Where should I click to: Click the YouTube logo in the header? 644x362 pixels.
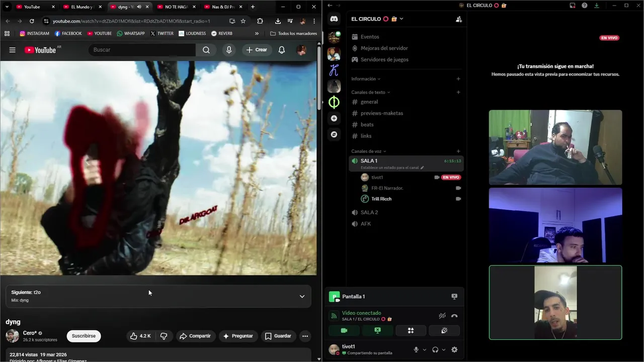(x=40, y=50)
